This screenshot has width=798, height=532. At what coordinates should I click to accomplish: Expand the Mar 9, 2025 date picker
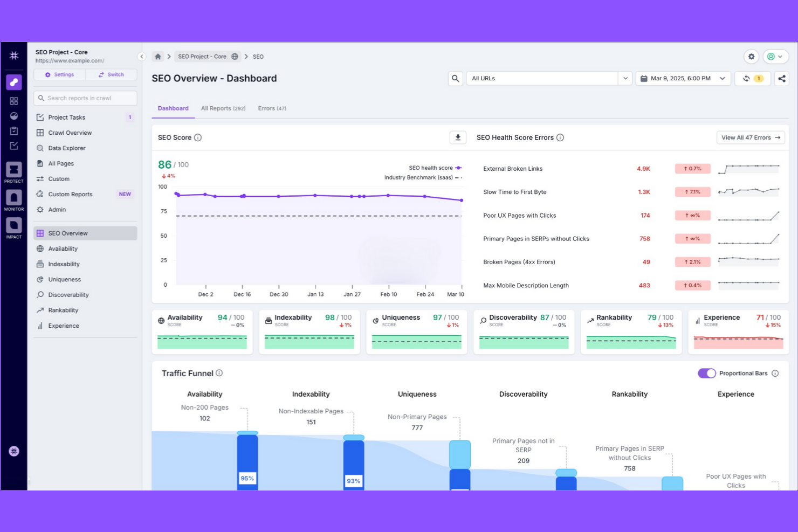pos(723,78)
